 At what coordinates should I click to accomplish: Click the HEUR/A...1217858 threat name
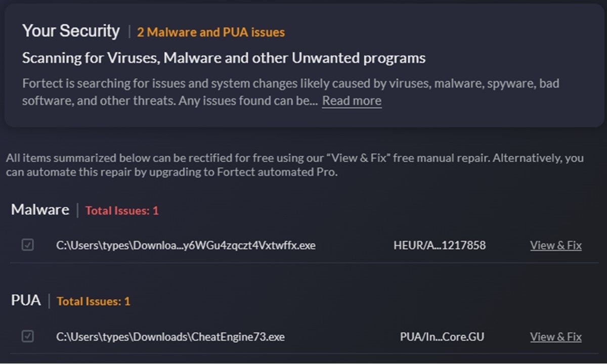pos(440,246)
